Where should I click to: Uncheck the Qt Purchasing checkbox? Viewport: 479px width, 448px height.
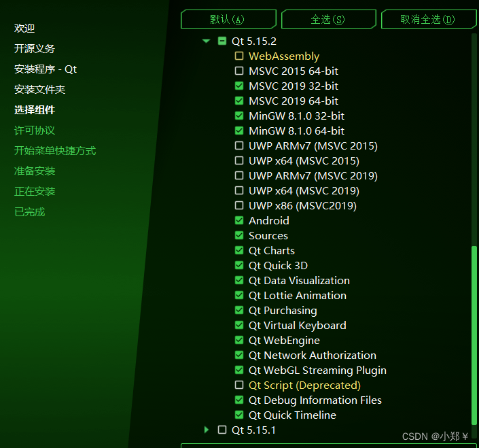tap(239, 310)
